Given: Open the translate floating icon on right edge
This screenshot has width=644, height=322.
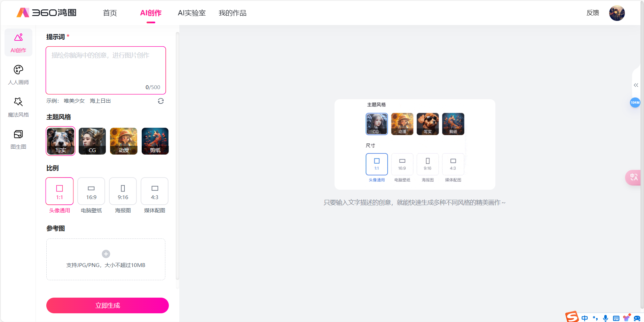Looking at the screenshot, I should pyautogui.click(x=634, y=178).
